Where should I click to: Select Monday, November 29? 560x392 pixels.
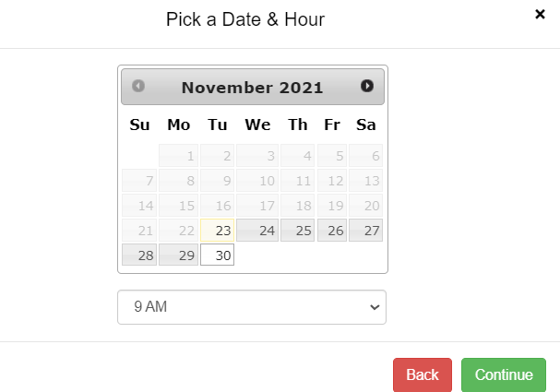[178, 255]
